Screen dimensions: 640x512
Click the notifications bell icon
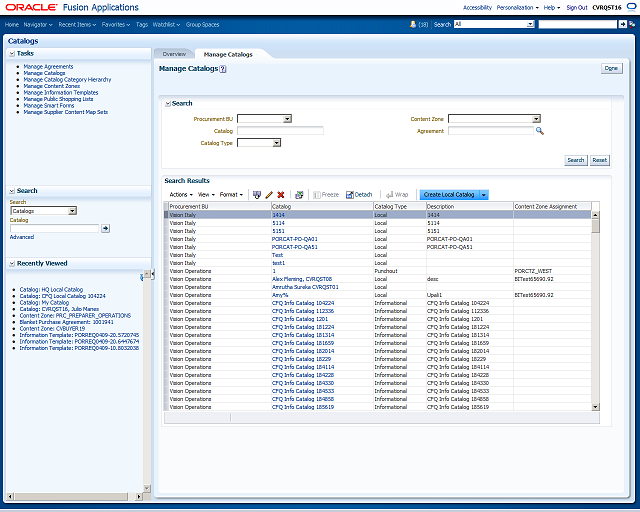[413, 24]
